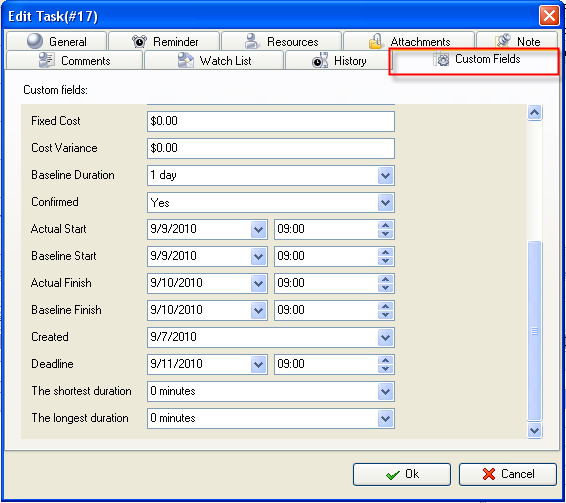Click the person icon on Resources

point(251,41)
